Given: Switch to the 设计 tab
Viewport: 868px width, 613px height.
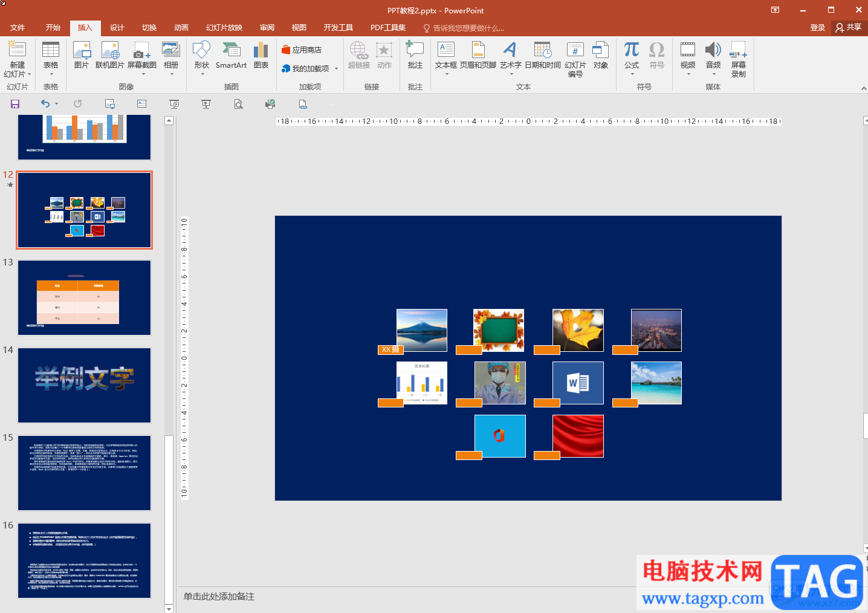Looking at the screenshot, I should pos(117,28).
